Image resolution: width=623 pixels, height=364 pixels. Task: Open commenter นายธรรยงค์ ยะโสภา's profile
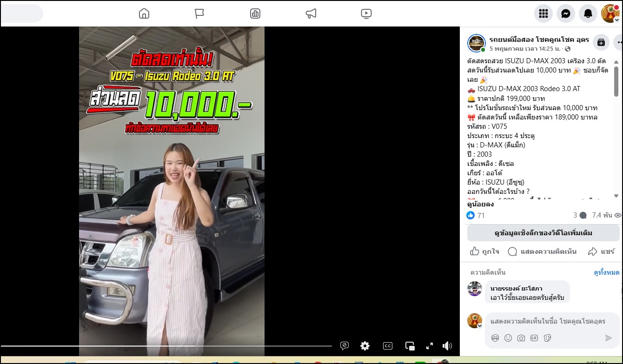pos(516,289)
